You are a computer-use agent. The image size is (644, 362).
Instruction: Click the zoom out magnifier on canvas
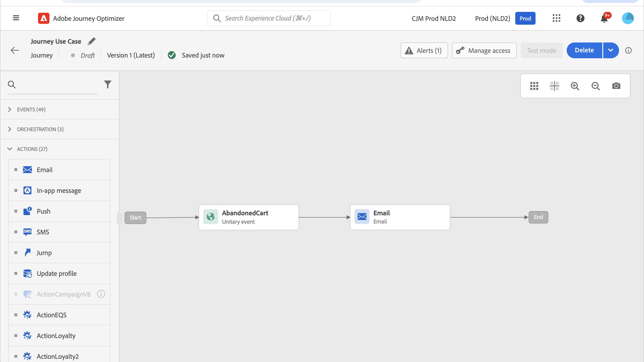coord(596,86)
